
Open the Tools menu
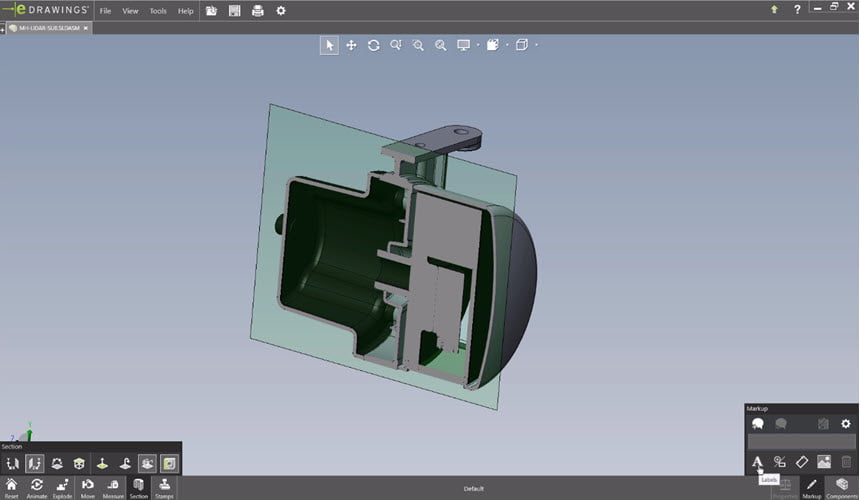pyautogui.click(x=158, y=11)
